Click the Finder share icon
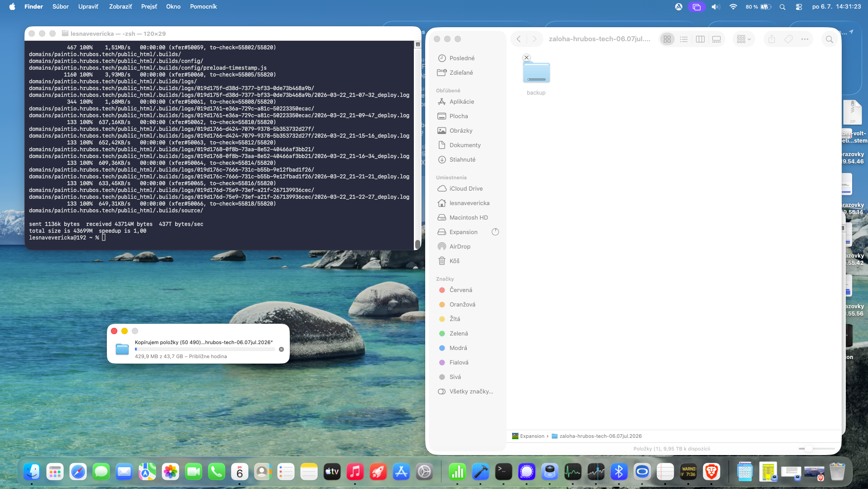This screenshot has height=489, width=868. coord(772,39)
